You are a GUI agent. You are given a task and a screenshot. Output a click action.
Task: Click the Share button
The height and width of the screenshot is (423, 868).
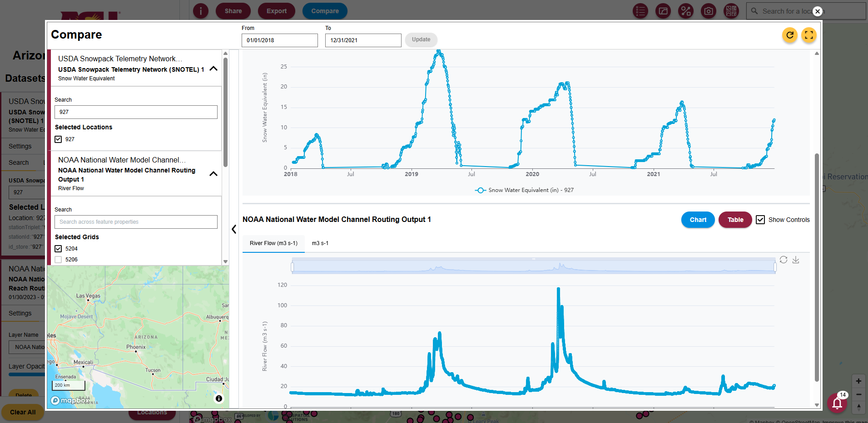pyautogui.click(x=233, y=11)
